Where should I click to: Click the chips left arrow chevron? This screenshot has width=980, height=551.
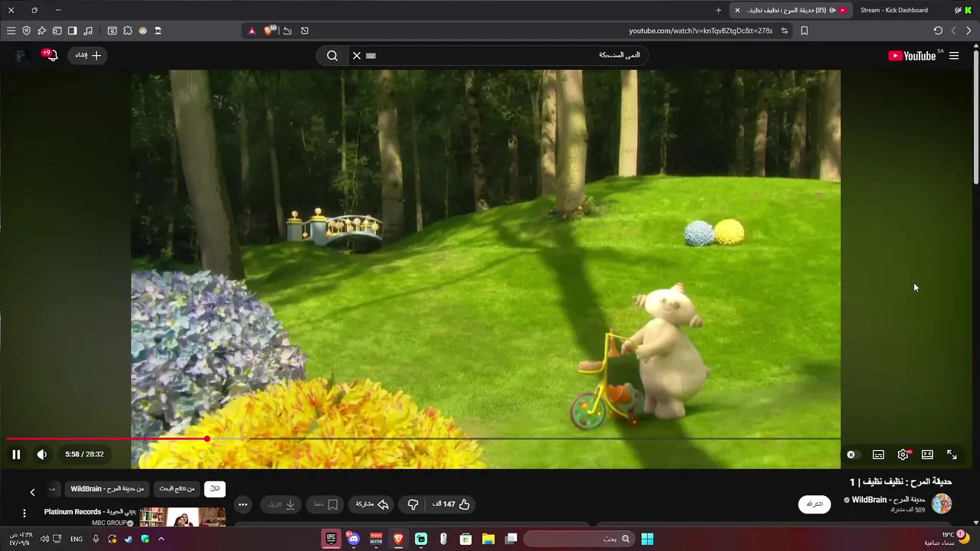(32, 492)
